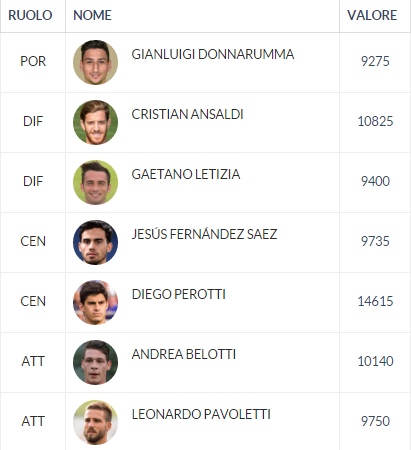Open the GIANLUIGI DONNARUMMA name link
Screen dimensions: 411x450
pos(213,54)
